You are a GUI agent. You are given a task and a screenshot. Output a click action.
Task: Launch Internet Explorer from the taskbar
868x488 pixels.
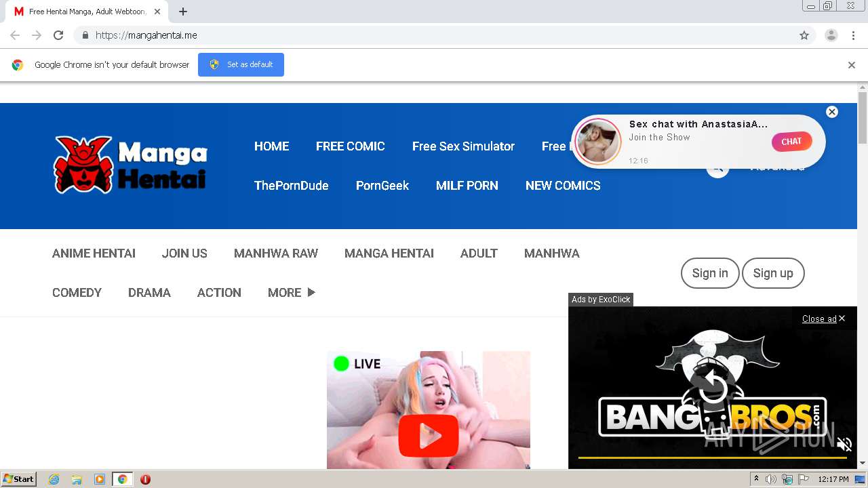click(54, 479)
